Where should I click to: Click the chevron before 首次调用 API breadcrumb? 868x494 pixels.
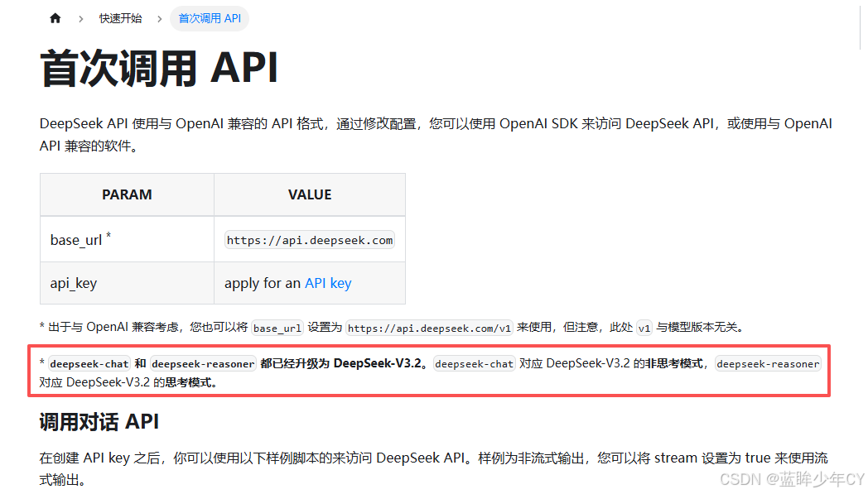[159, 18]
